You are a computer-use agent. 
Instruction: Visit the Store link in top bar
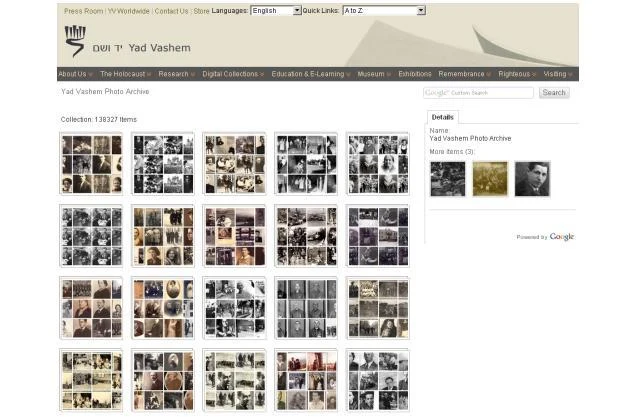coord(201,11)
